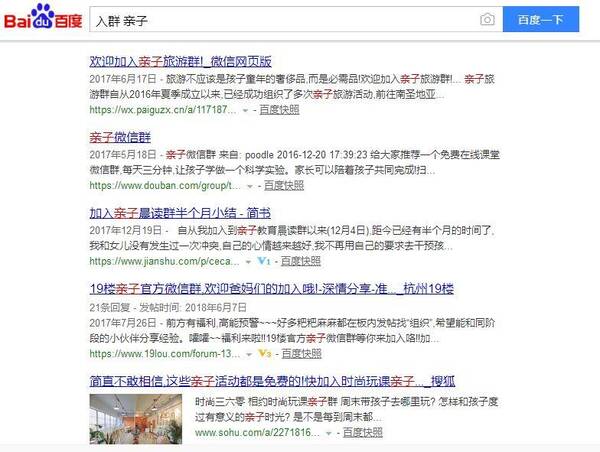This screenshot has height=452, width=600.
Task: Expand dropdown arrow beside douban.com URL
Action: tap(250, 186)
